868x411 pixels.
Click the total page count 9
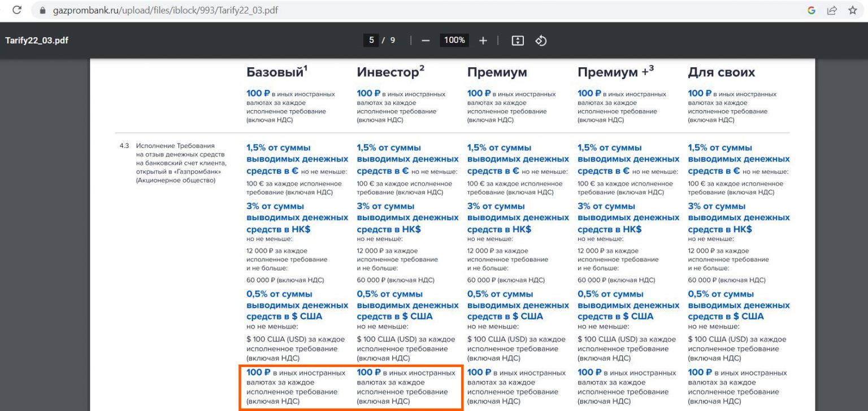coord(393,41)
